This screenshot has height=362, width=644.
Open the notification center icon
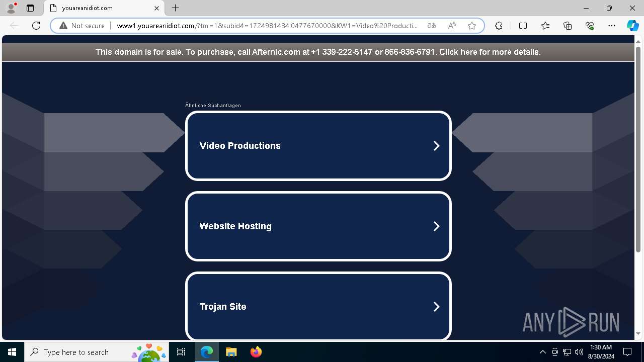pos(627,352)
